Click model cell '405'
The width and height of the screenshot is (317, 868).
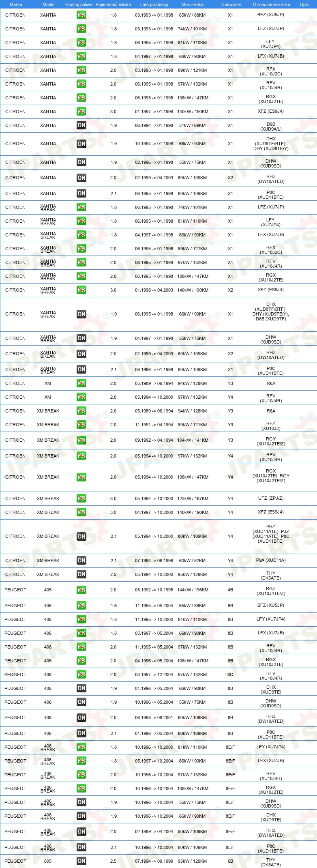(x=48, y=590)
